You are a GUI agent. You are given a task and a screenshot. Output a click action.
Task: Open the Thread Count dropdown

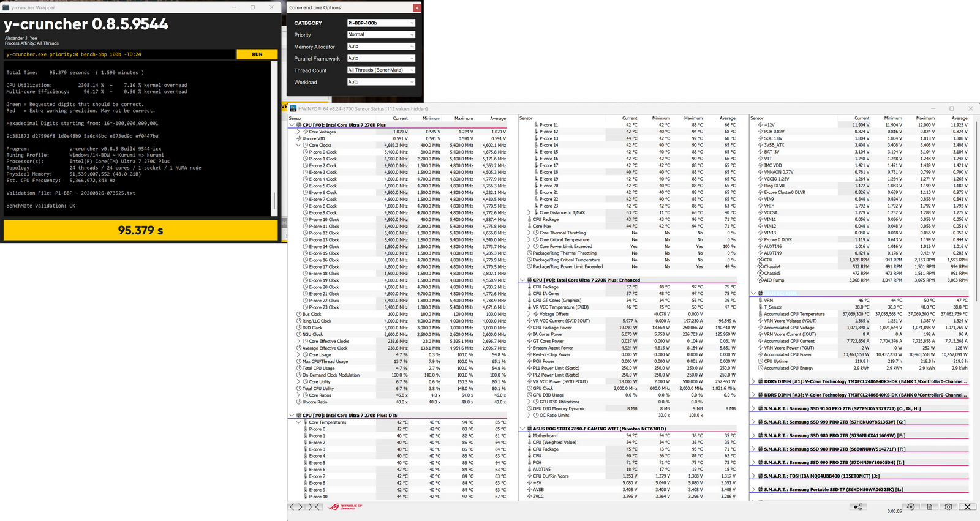tap(381, 70)
